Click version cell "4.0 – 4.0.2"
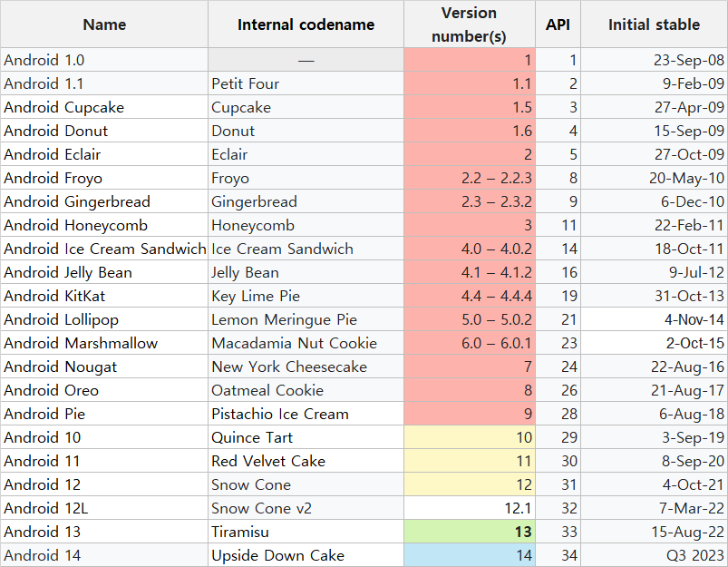Screen dimensions: 728x567 click(470, 249)
